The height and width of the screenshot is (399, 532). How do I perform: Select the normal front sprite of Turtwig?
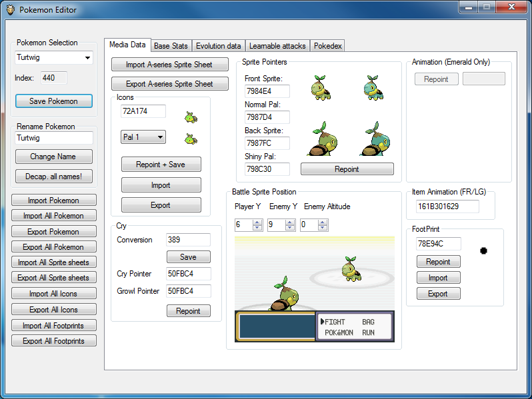pos(321,88)
